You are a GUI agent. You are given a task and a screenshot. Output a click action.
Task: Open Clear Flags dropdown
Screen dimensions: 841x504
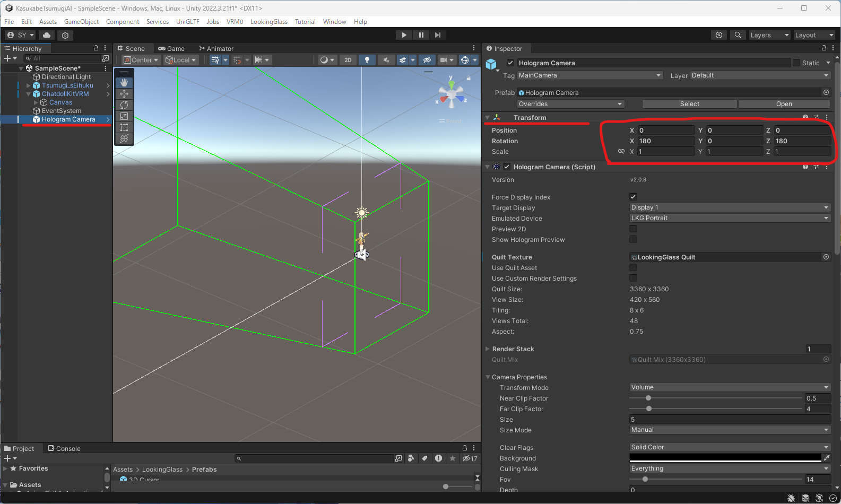tap(730, 447)
